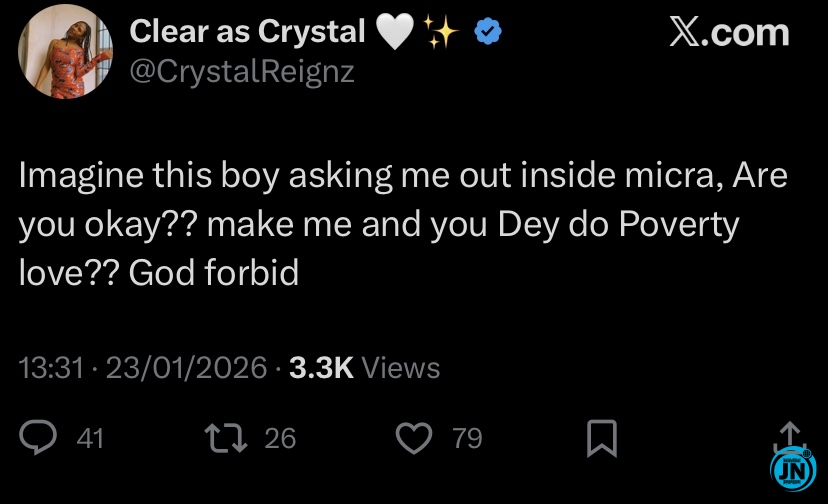Open the share icon for this tweet
This screenshot has width=828, height=504.
tap(789, 434)
